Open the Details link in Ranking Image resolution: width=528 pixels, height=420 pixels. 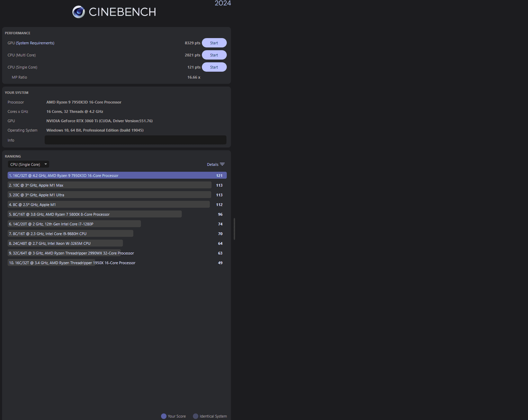213,164
